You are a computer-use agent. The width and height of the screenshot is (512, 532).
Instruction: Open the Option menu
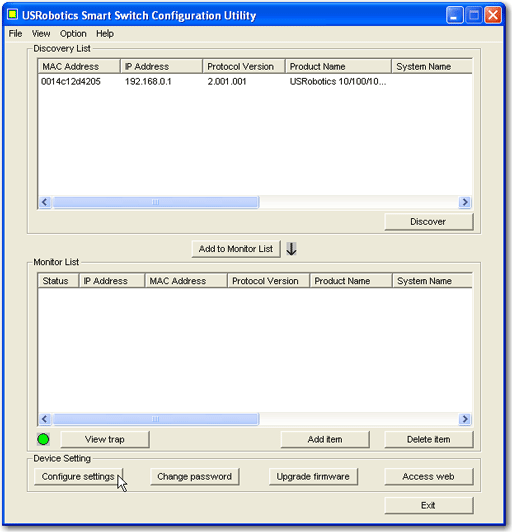[x=73, y=34]
